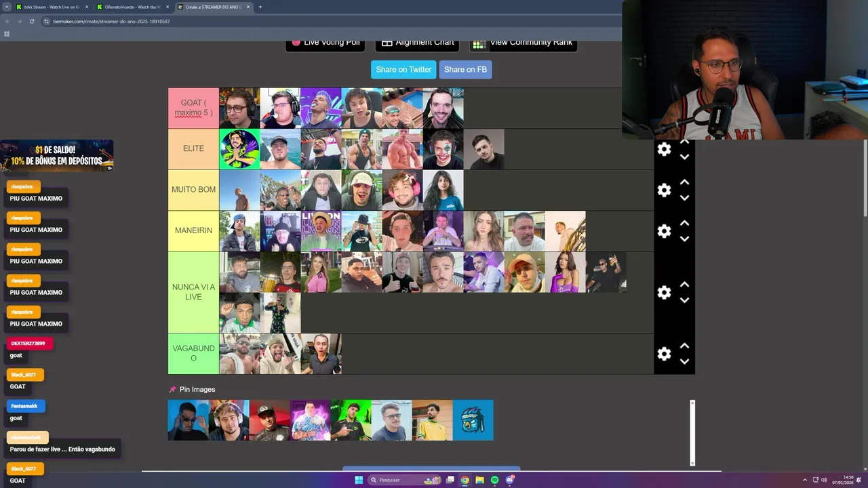The height and width of the screenshot is (488, 868).
Task: Move MANEIRIN tier up arrow
Action: [x=684, y=223]
